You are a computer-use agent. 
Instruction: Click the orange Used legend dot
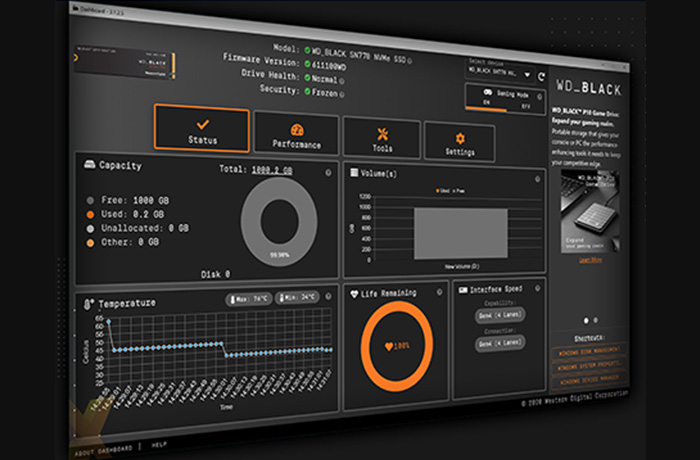[90, 214]
